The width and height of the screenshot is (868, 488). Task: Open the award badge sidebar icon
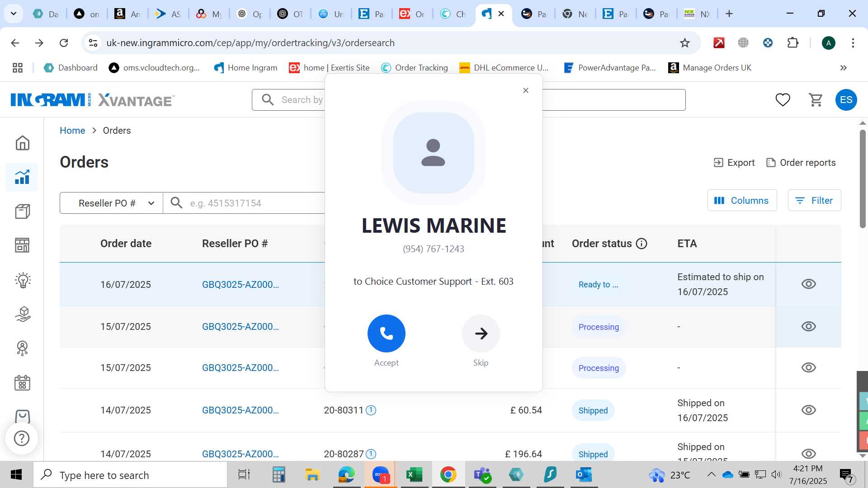coord(22,348)
